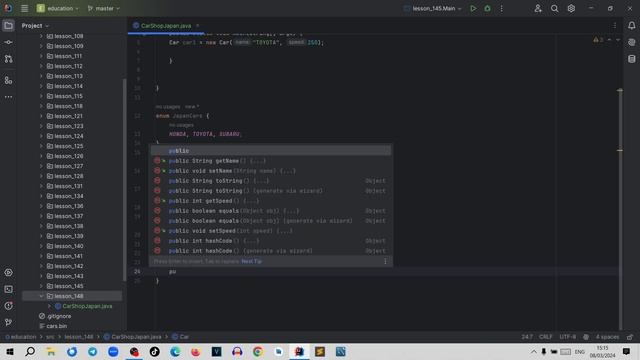
Task: Expand the lesson_108 folder
Action: [x=41, y=36]
